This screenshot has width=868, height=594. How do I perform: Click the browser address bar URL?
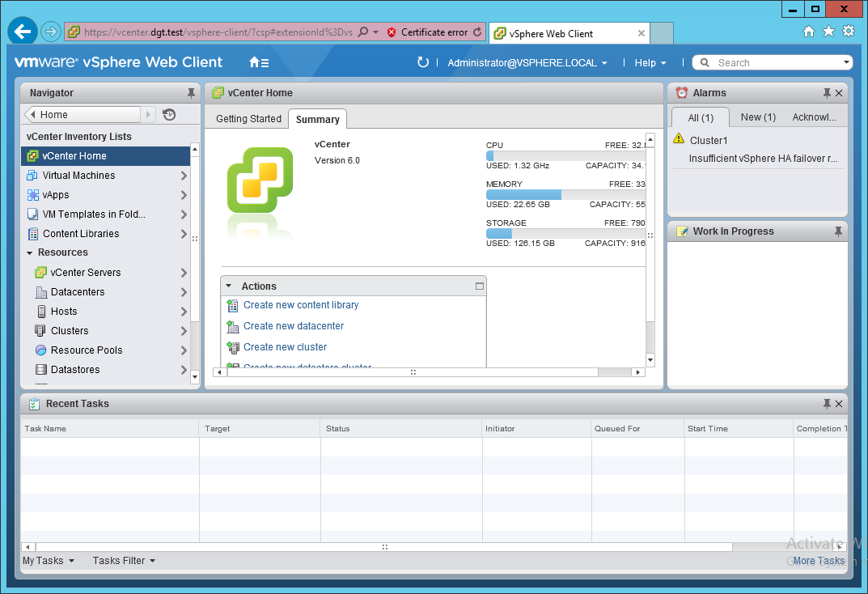pos(218,32)
